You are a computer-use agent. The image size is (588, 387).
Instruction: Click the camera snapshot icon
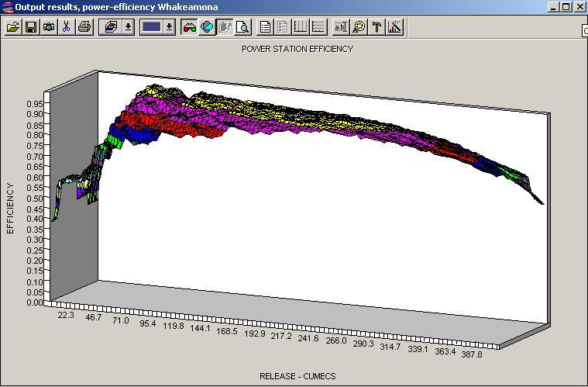pyautogui.click(x=49, y=27)
